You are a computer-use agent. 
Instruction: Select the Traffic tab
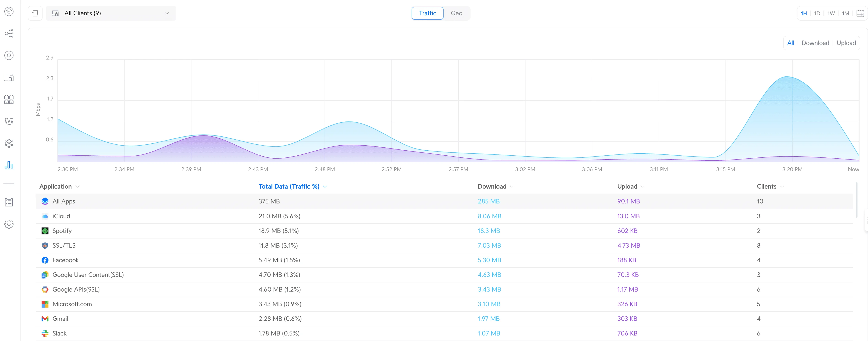(x=427, y=13)
